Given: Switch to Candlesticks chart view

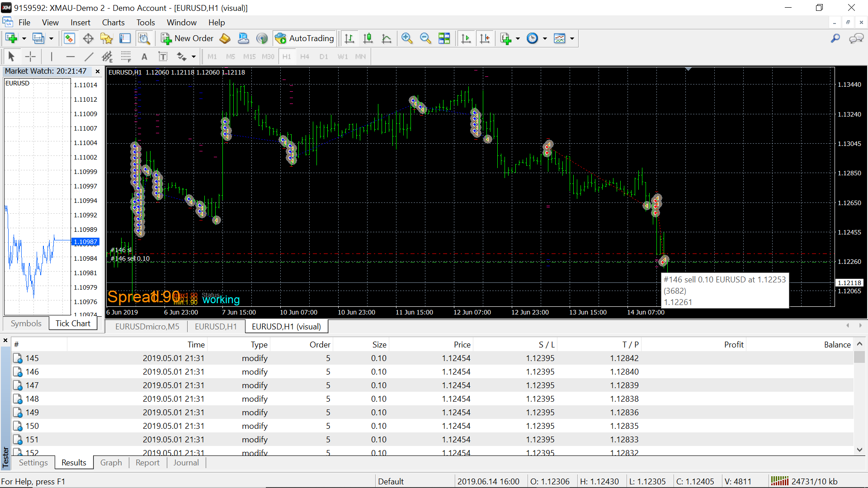Looking at the screenshot, I should click(x=368, y=38).
